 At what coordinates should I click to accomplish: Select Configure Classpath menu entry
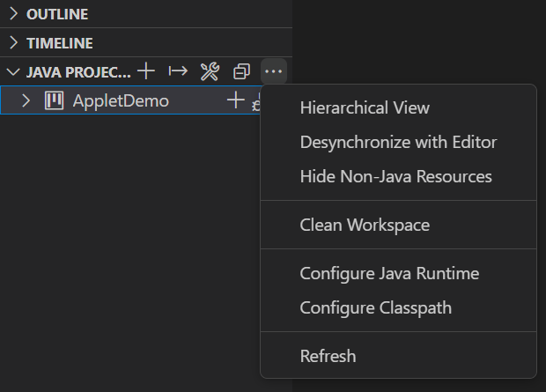pyautogui.click(x=375, y=307)
